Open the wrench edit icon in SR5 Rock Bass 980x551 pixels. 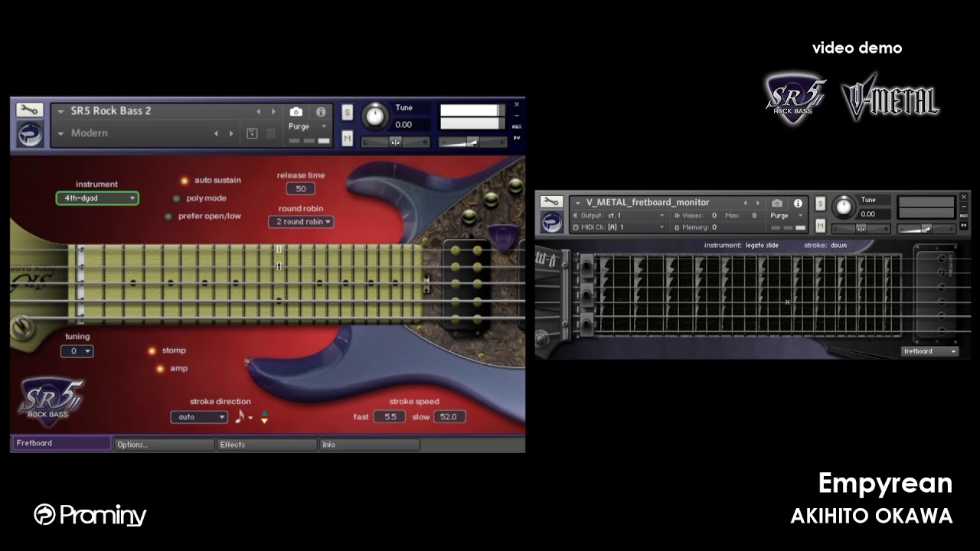(30, 110)
